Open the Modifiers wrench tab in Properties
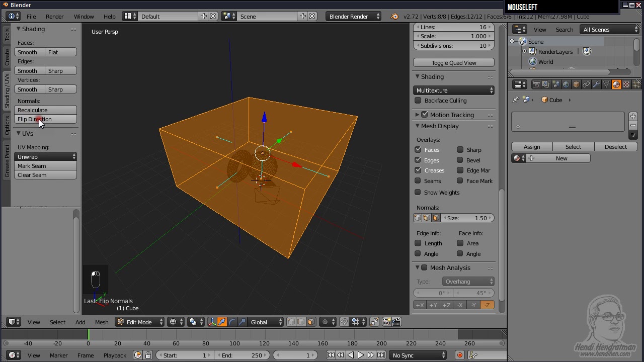 596,84
